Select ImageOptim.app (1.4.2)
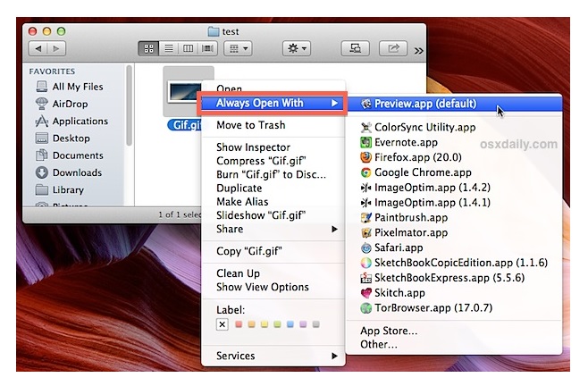The image size is (588, 386). click(454, 188)
